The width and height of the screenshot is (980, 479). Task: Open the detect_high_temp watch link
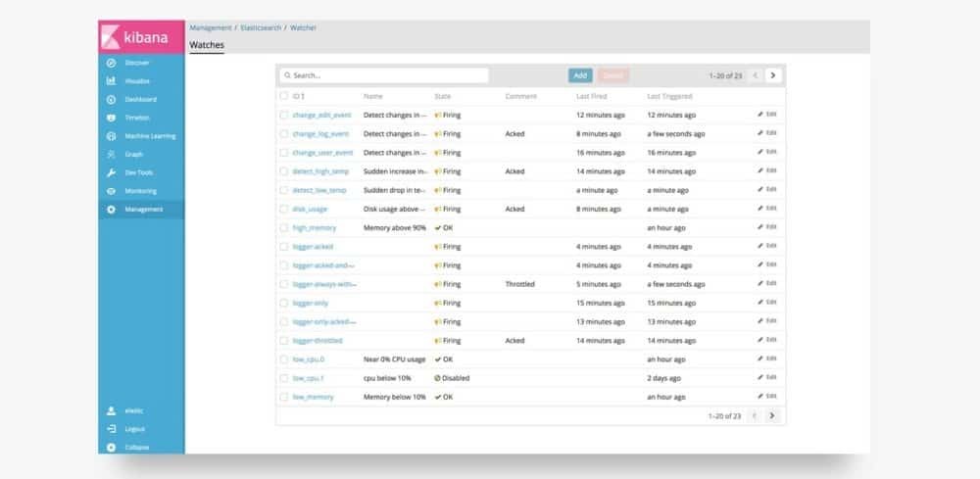point(320,171)
